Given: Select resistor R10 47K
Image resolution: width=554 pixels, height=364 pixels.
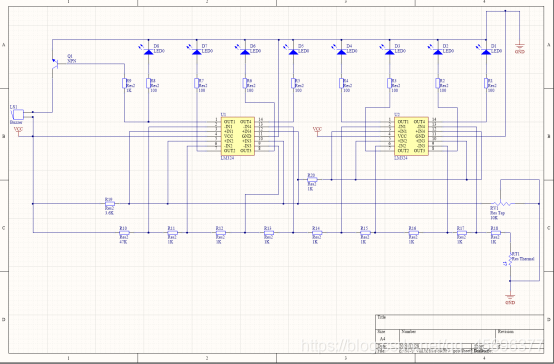Looking at the screenshot, I should pos(124,233).
